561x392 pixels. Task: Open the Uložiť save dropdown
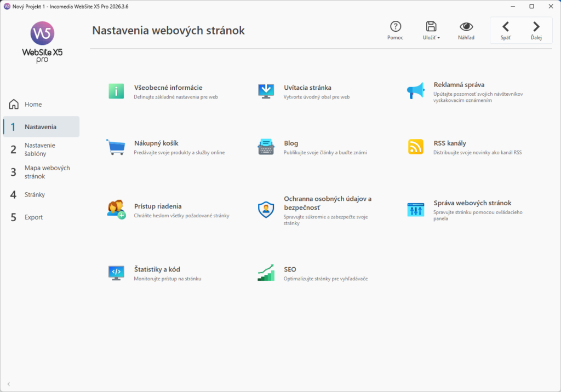[431, 31]
